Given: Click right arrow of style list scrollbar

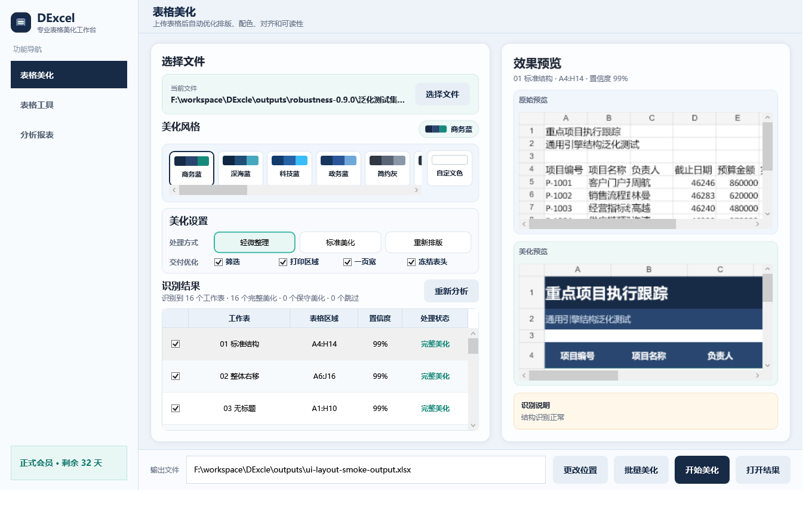Looking at the screenshot, I should coord(416,190).
